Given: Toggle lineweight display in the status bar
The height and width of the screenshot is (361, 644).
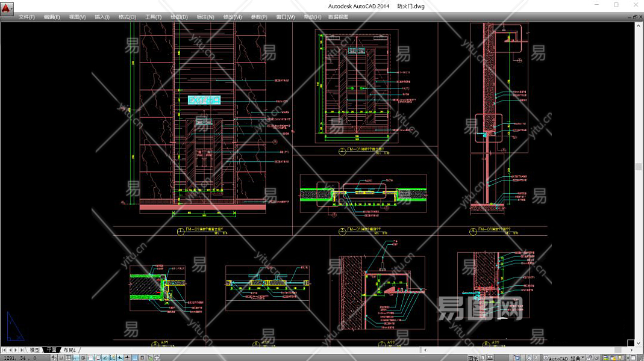Looking at the screenshot, I should [127, 358].
